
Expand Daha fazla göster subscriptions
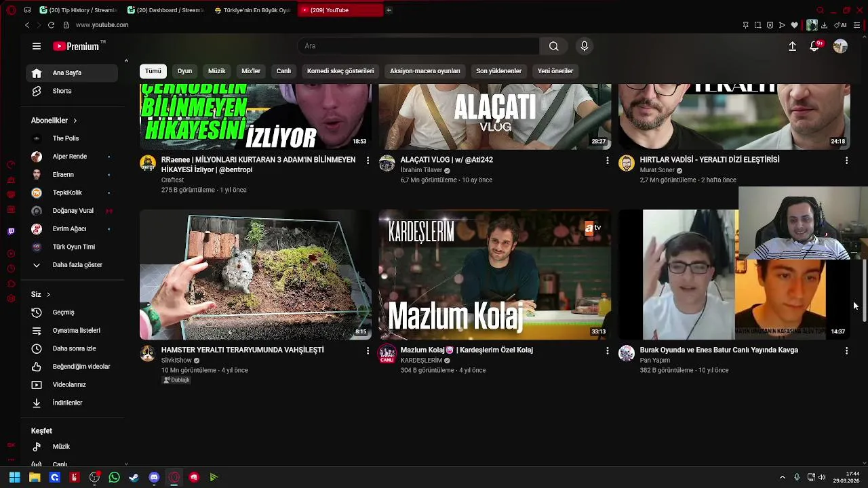(73, 265)
